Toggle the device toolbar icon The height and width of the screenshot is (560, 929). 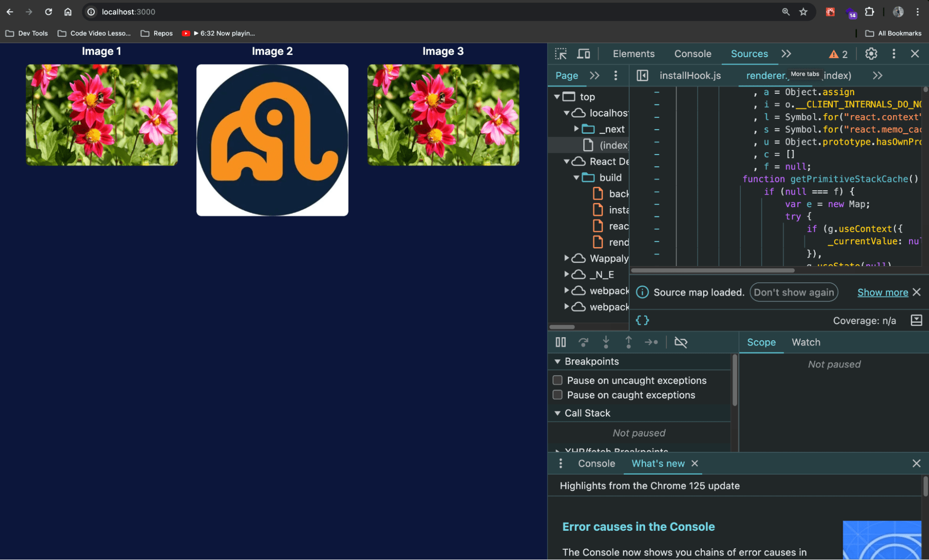tap(583, 54)
